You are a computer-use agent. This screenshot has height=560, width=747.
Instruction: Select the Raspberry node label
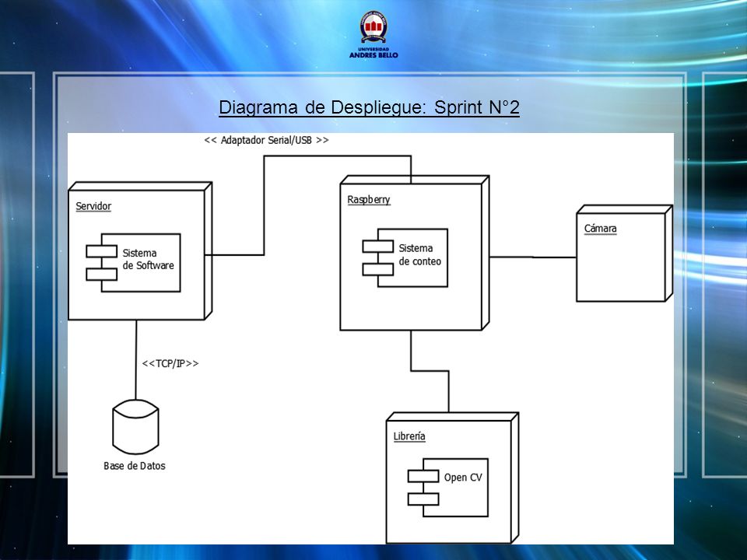coord(369,200)
